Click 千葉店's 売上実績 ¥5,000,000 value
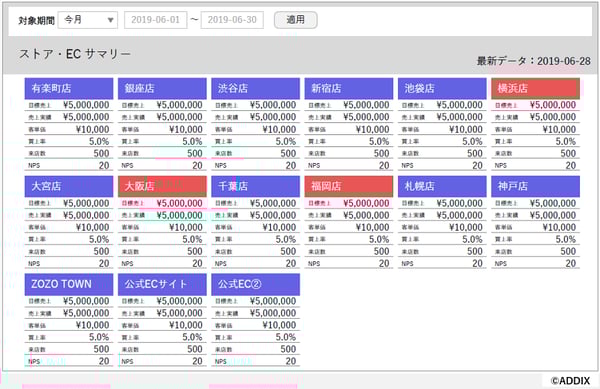 pyautogui.click(x=273, y=215)
